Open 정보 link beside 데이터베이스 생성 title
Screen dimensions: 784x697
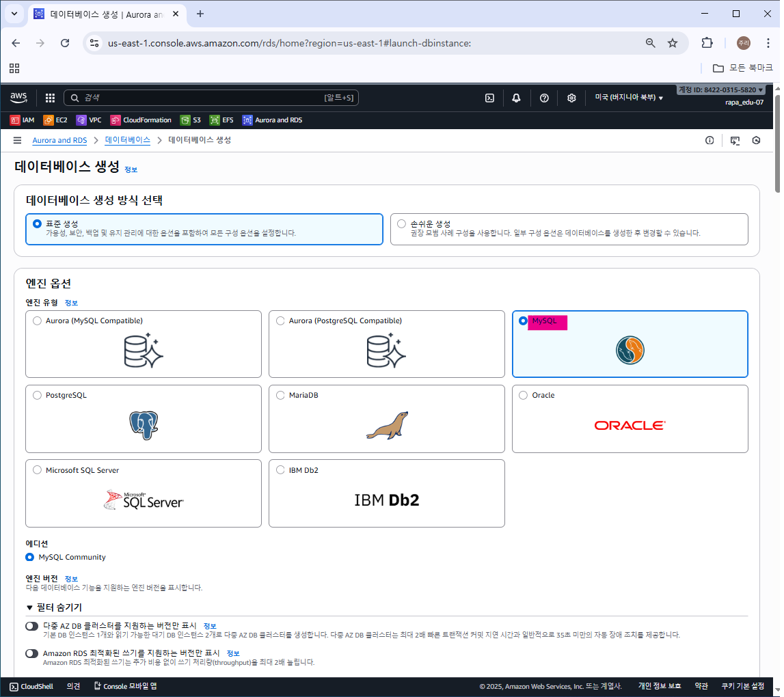coord(131,170)
